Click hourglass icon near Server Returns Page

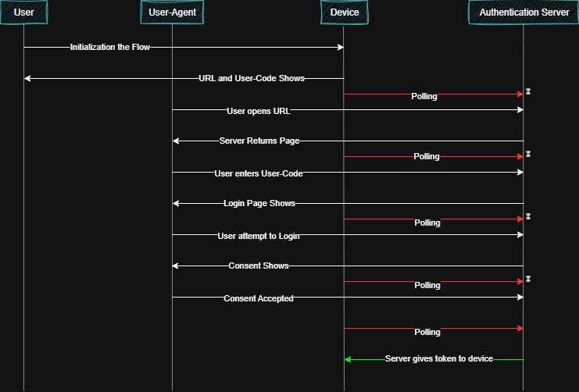528,154
